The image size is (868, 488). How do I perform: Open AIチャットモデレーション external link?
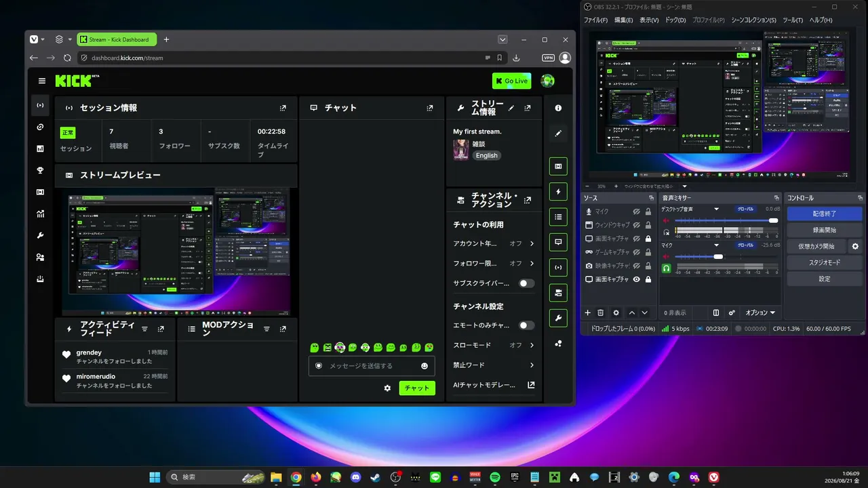[531, 385]
